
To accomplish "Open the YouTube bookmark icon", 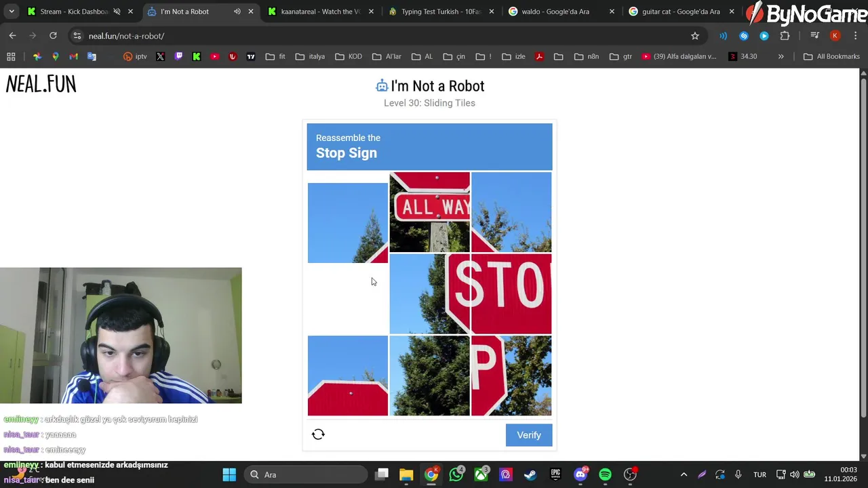I will [x=215, y=56].
